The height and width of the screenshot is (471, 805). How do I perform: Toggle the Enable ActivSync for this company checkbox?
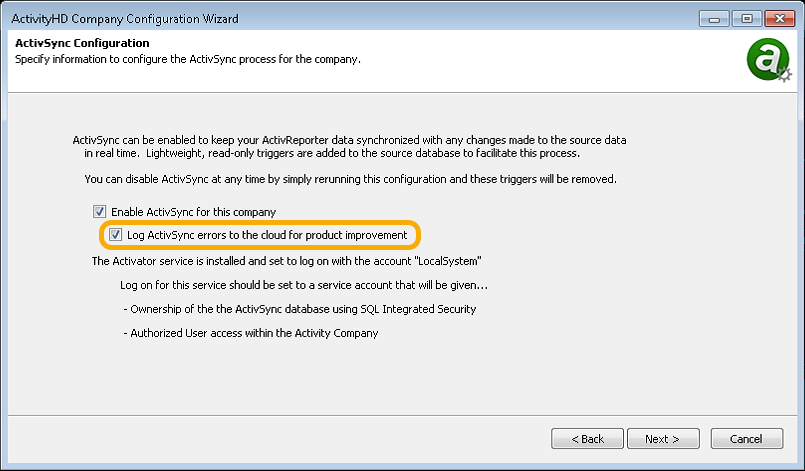[x=100, y=212]
